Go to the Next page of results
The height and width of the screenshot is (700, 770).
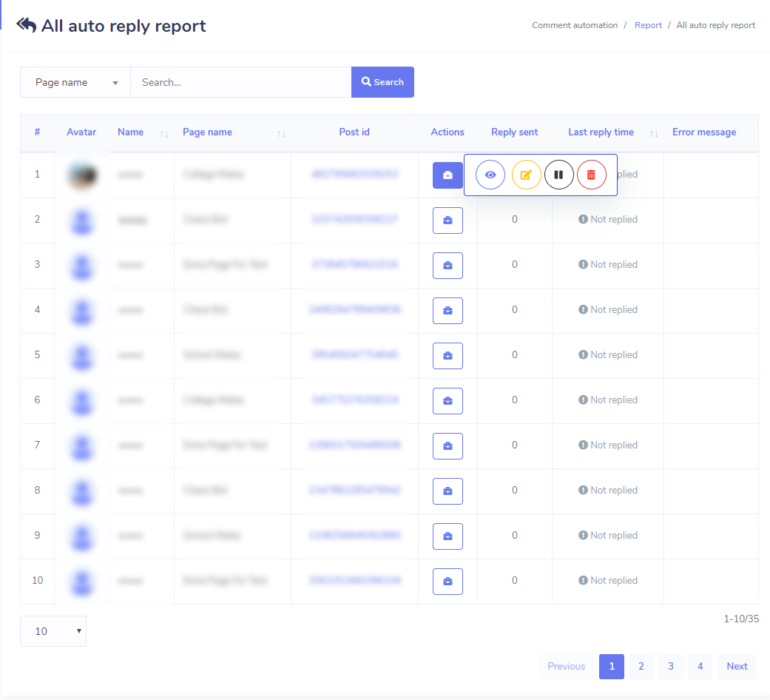(x=736, y=666)
